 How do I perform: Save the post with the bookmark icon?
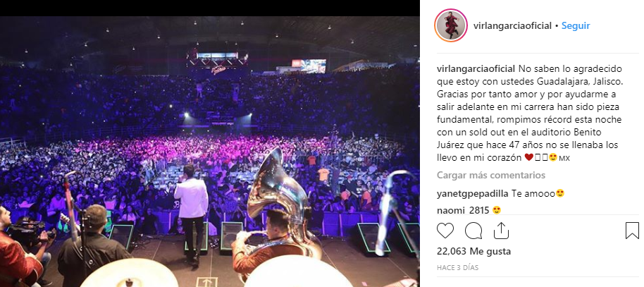pos(633,231)
